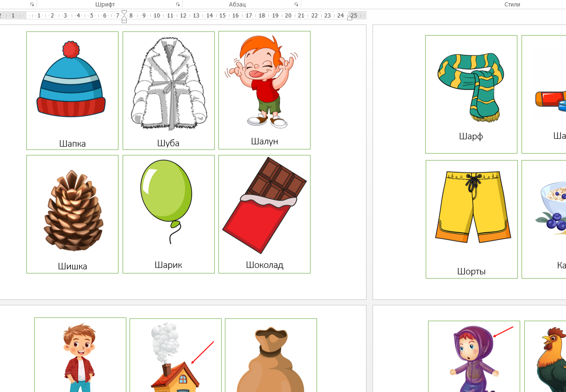Click the Шрифт group label
Image resolution: width=566 pixels, height=392 pixels.
coord(105,4)
